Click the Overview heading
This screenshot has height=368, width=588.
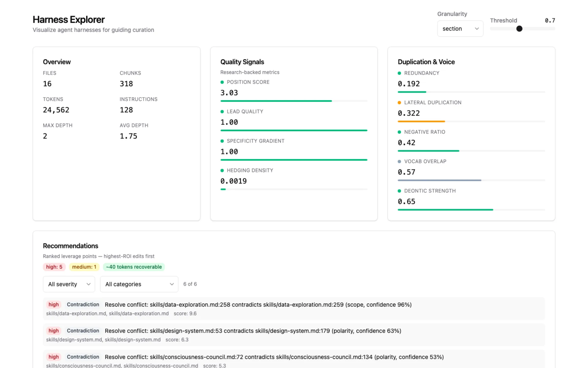(57, 62)
